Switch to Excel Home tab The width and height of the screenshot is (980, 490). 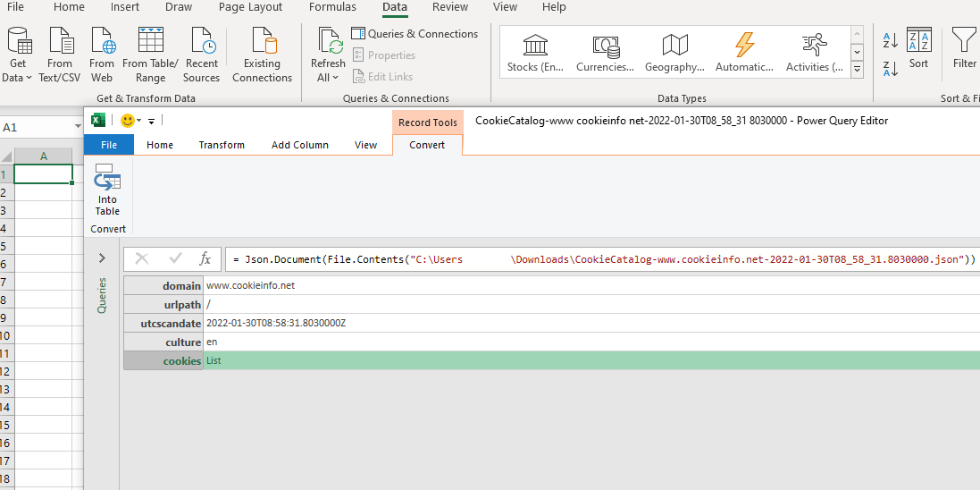69,7
